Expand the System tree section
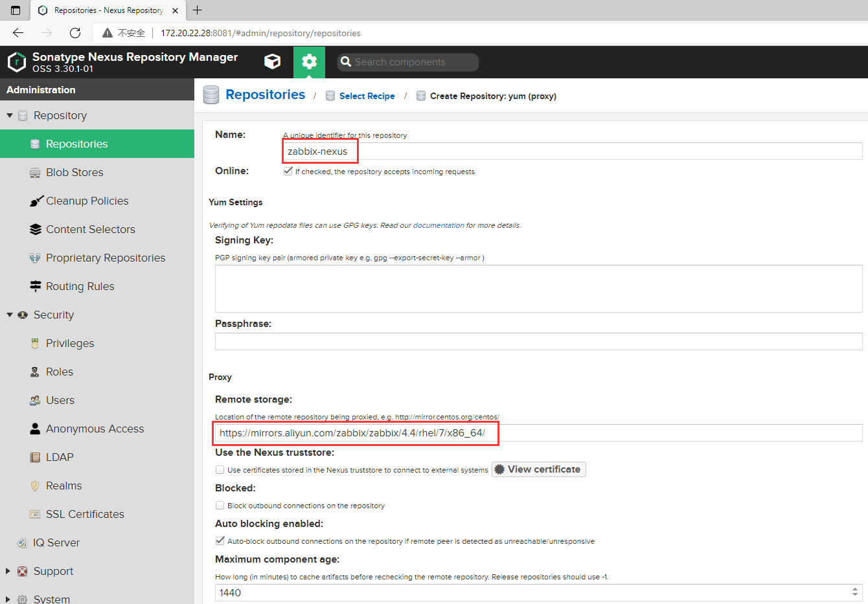 click(8, 599)
